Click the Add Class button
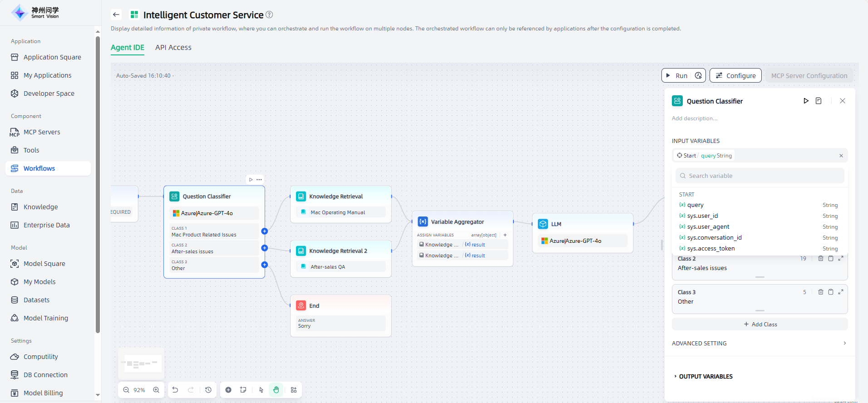 (760, 324)
